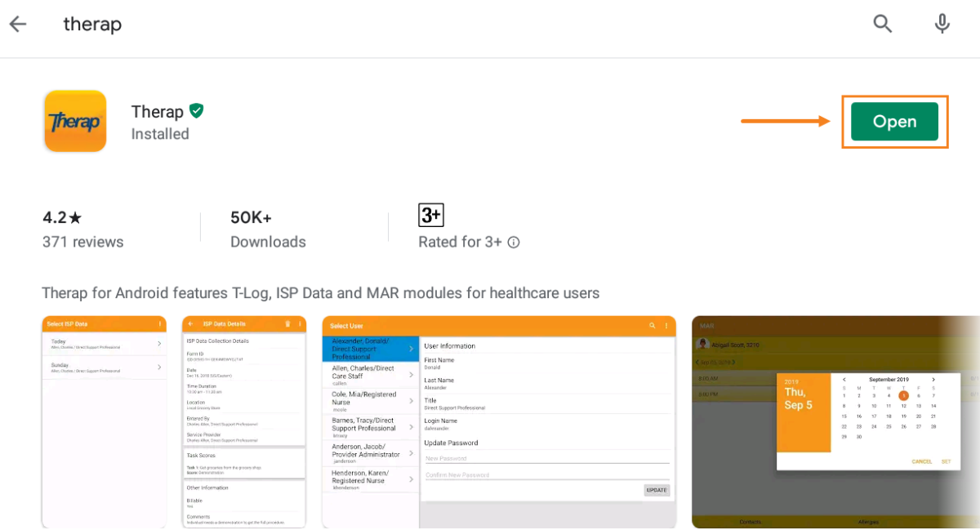Open the Select ISP Data screenshot
980x530 pixels.
point(104,421)
